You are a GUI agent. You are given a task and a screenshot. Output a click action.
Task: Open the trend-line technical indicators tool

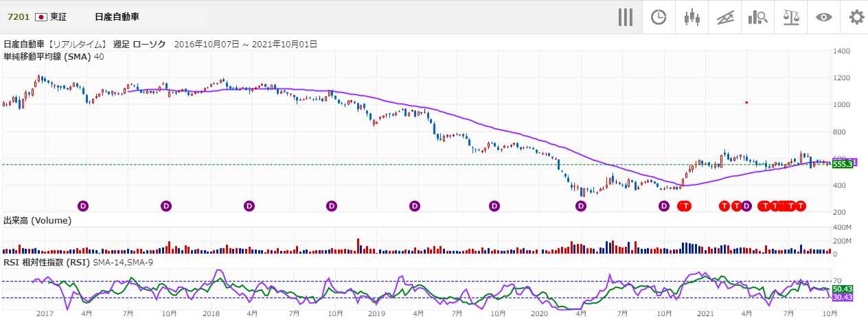click(x=724, y=17)
